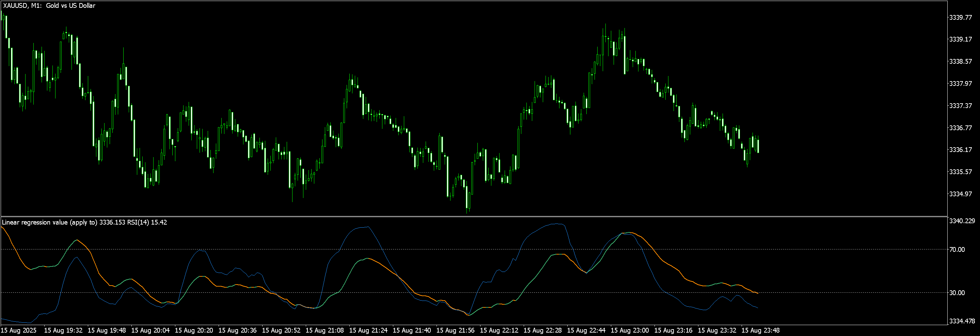Click the 3337.97 price scale label
This screenshot has height=336, width=980.
961,83
